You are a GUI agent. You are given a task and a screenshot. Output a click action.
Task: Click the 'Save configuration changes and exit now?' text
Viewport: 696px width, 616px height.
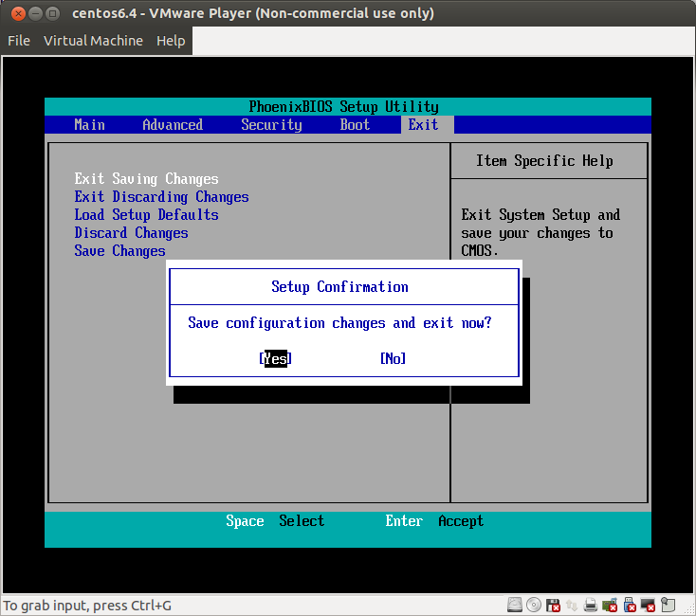(340, 323)
